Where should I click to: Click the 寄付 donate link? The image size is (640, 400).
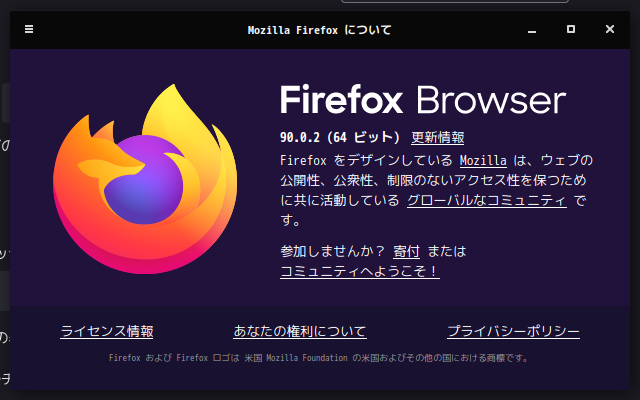pos(406,251)
